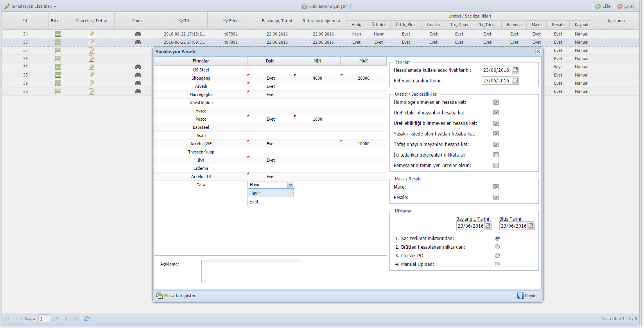Go to the next page of results

(66, 319)
